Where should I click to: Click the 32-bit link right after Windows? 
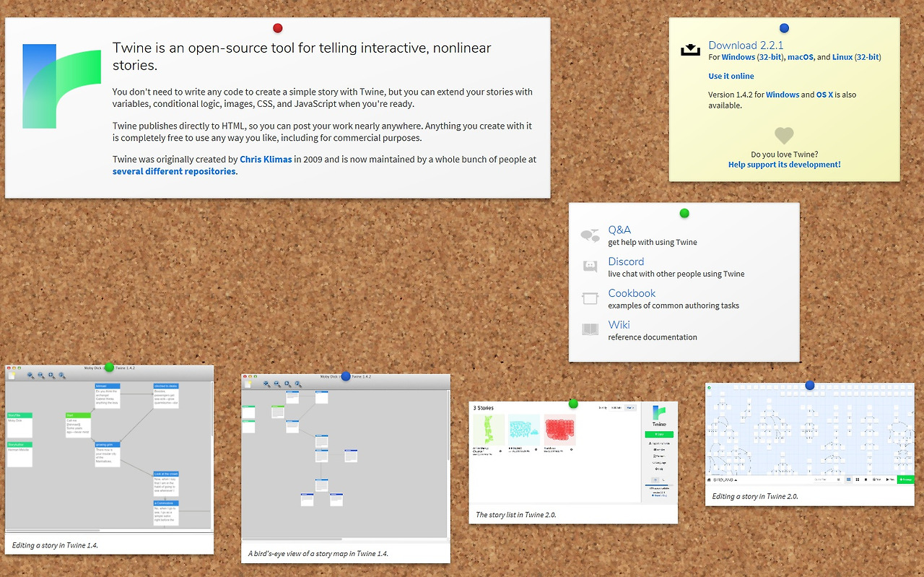771,57
